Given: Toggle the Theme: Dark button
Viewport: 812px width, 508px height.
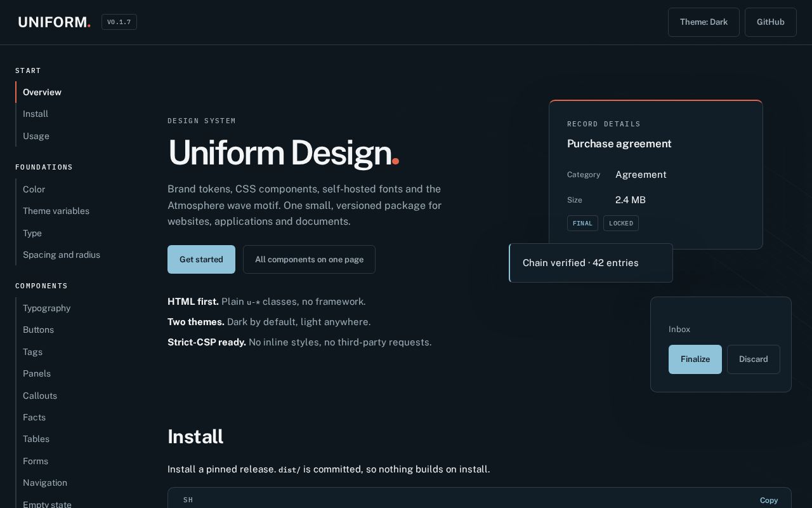Looking at the screenshot, I should [x=704, y=22].
